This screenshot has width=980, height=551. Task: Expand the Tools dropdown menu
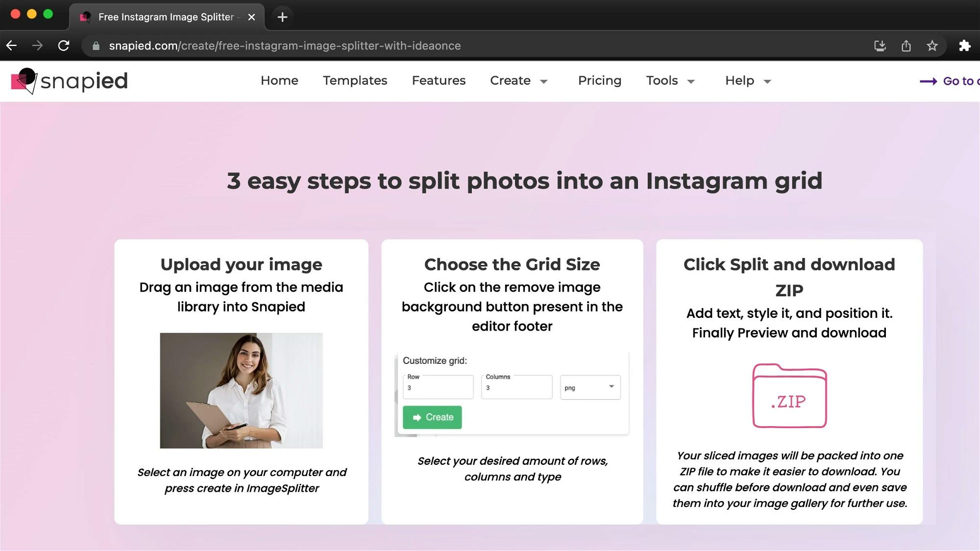tap(670, 81)
